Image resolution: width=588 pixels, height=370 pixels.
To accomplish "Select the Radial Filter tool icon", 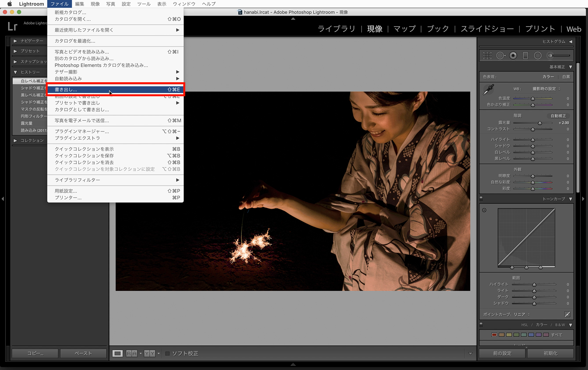I will 538,56.
